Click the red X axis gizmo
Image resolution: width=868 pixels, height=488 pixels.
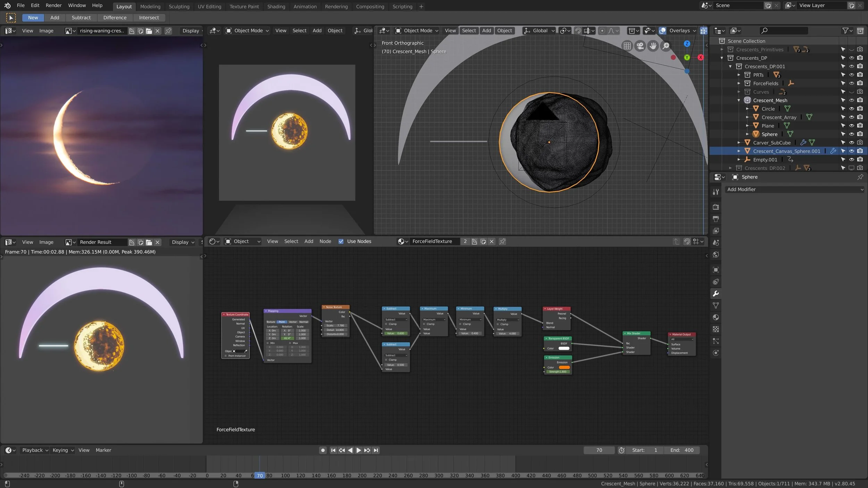coord(701,58)
